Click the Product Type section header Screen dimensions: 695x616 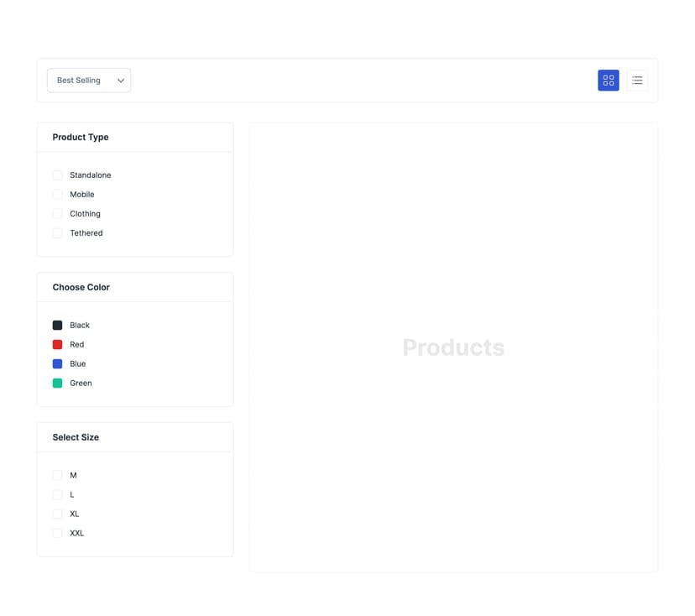pyautogui.click(x=80, y=137)
